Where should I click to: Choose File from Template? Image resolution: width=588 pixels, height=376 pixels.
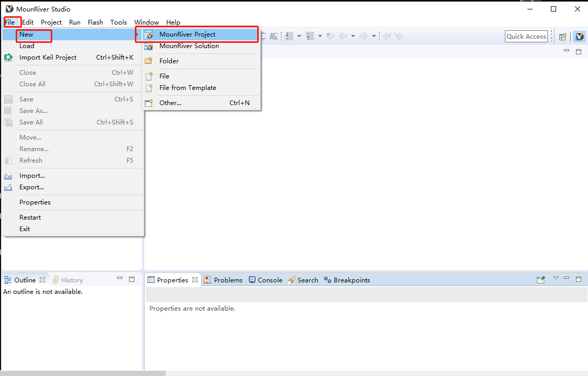click(201, 88)
